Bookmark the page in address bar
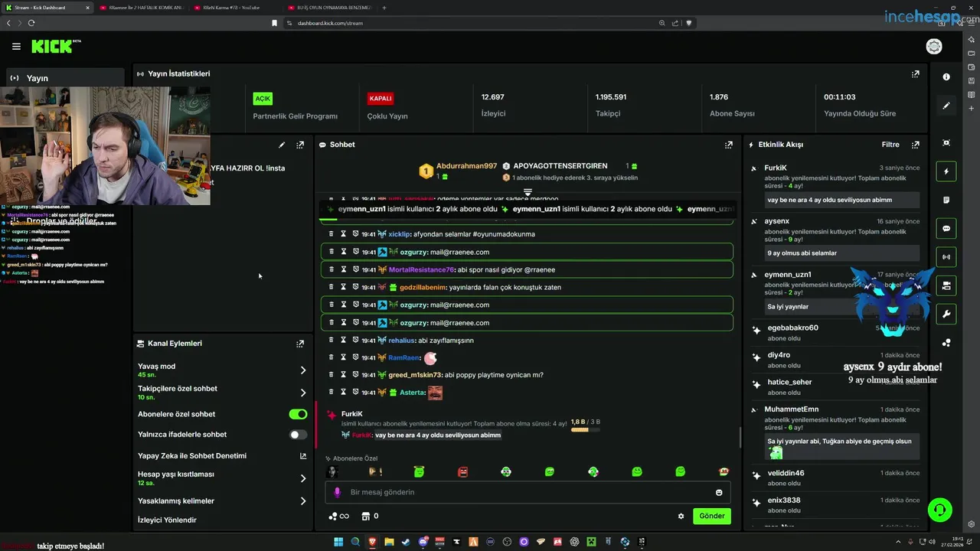Image resolution: width=980 pixels, height=551 pixels. [x=274, y=23]
